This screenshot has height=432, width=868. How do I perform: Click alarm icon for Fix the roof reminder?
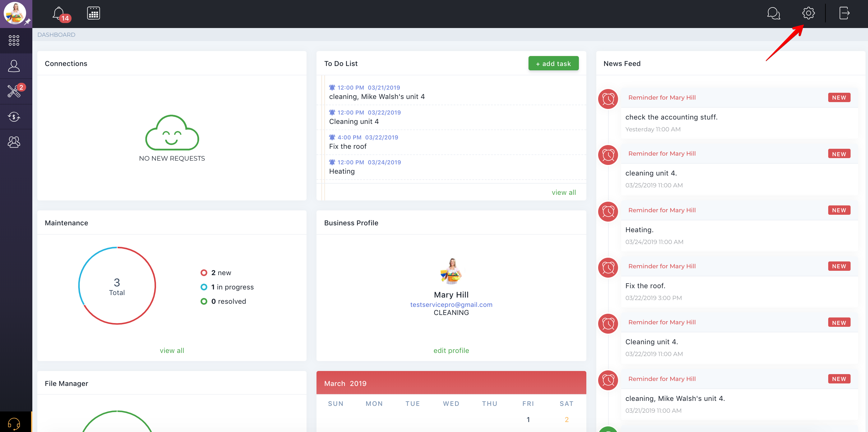(608, 267)
